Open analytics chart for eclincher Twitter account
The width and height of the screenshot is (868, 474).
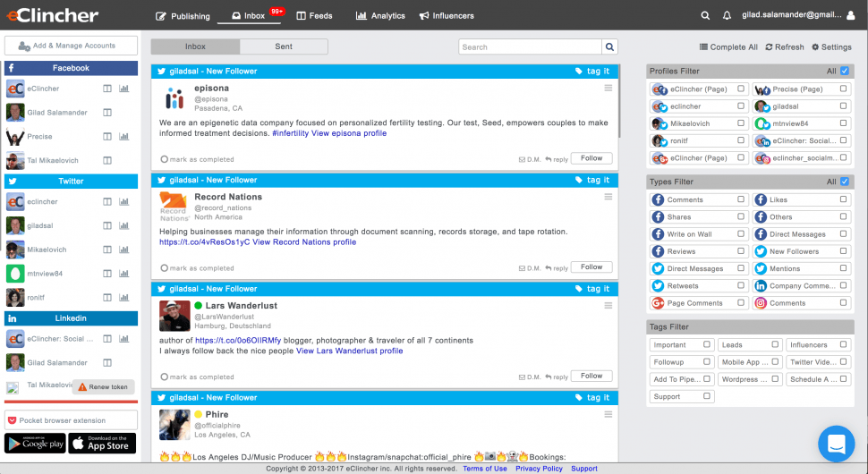tap(124, 201)
